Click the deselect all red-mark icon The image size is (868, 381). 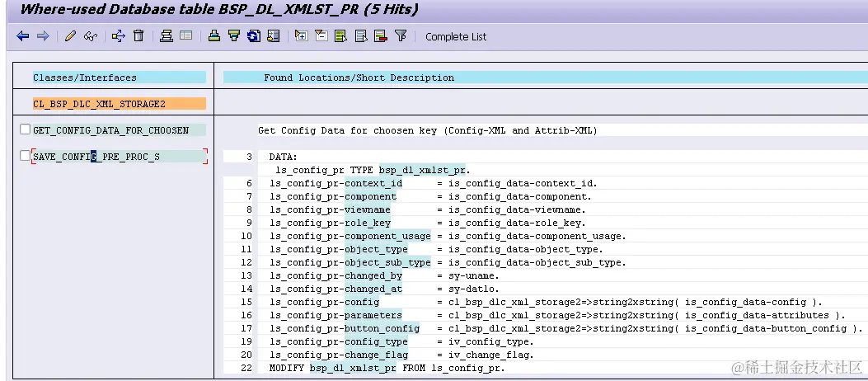click(381, 36)
